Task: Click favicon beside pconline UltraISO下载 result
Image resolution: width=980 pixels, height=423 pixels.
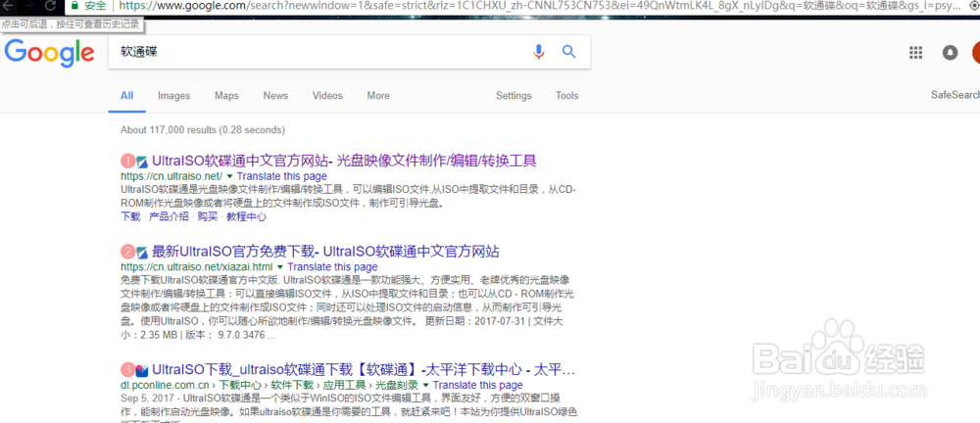Action: (x=142, y=369)
